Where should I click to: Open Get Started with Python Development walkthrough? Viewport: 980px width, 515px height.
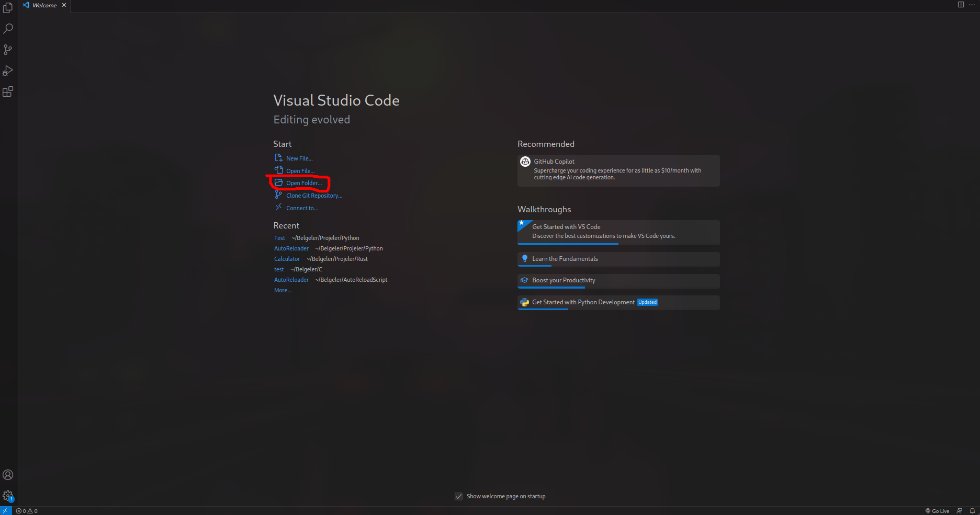click(618, 303)
